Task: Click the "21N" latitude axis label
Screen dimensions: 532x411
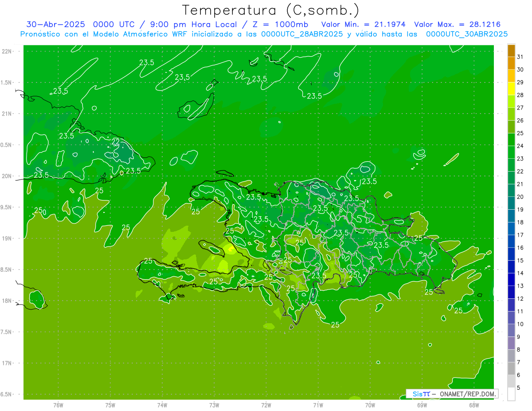Action: pyautogui.click(x=7, y=114)
